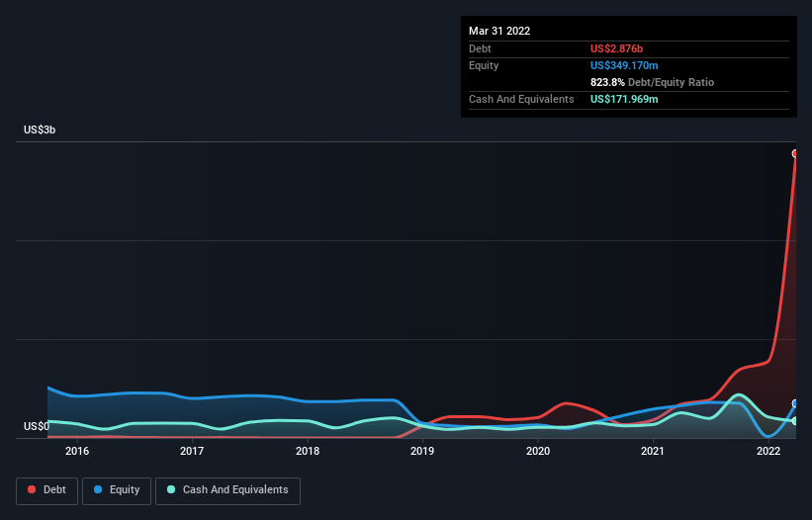Click the red Debt data point marker
The image size is (812, 520).
[x=795, y=153]
